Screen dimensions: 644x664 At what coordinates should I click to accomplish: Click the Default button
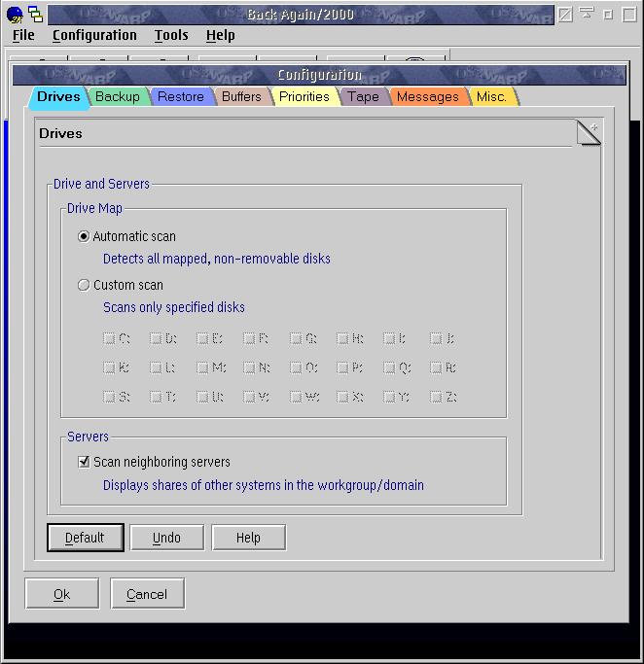point(86,538)
